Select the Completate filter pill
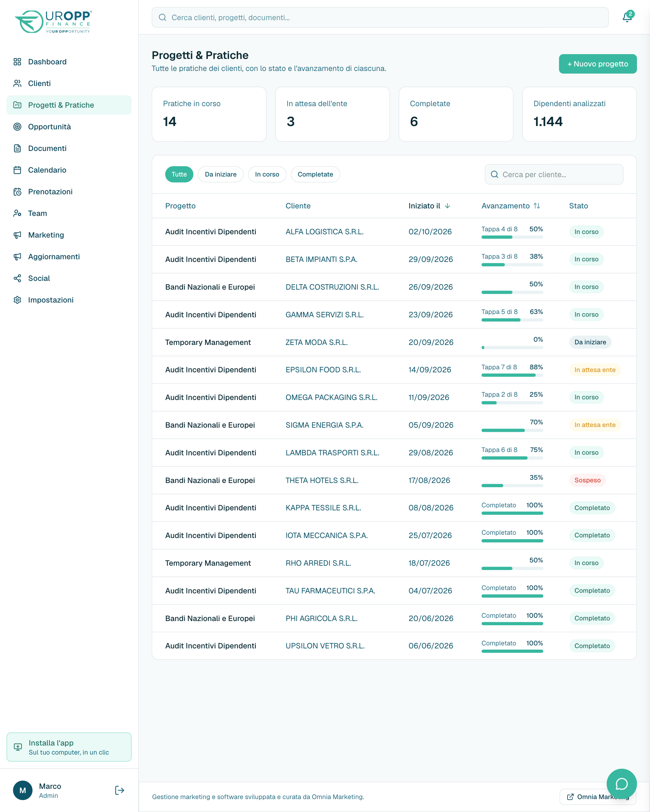Screen dimensions: 650x812 315,174
